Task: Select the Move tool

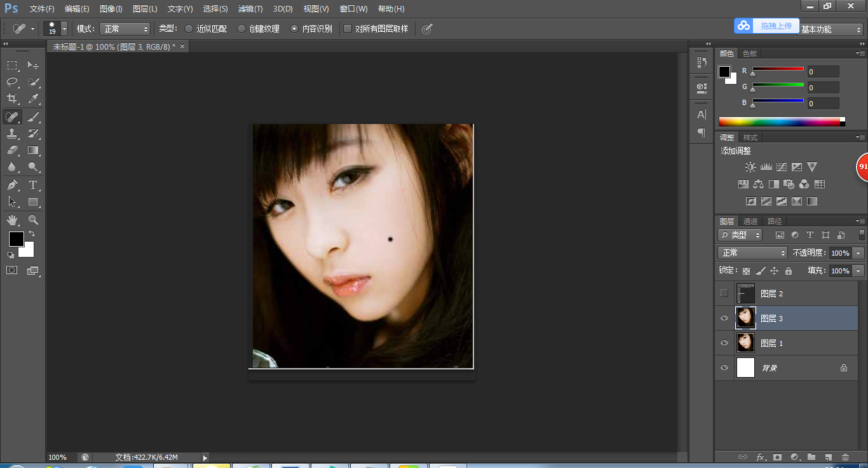Action: click(x=33, y=65)
